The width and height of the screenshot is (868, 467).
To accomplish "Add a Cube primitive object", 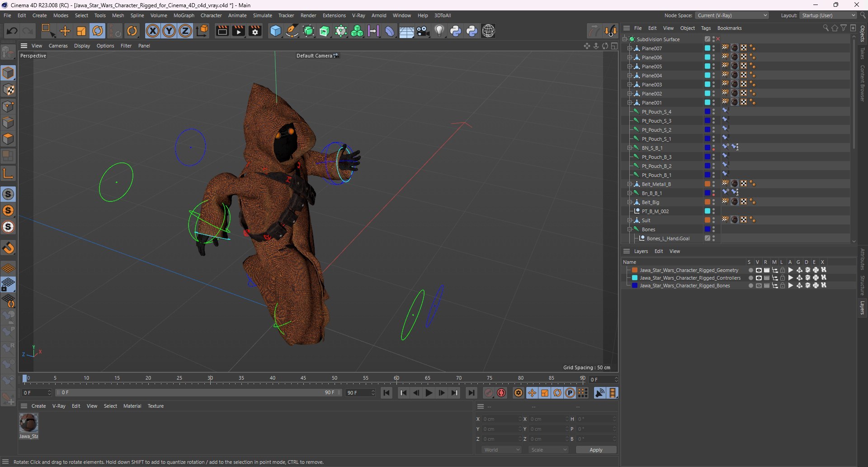I will coord(275,31).
